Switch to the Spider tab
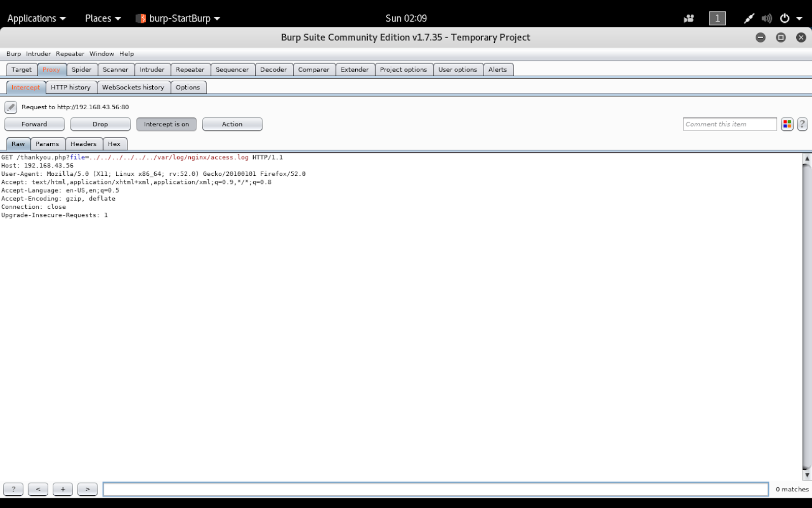Viewport: 812px width, 508px height. tap(82, 70)
